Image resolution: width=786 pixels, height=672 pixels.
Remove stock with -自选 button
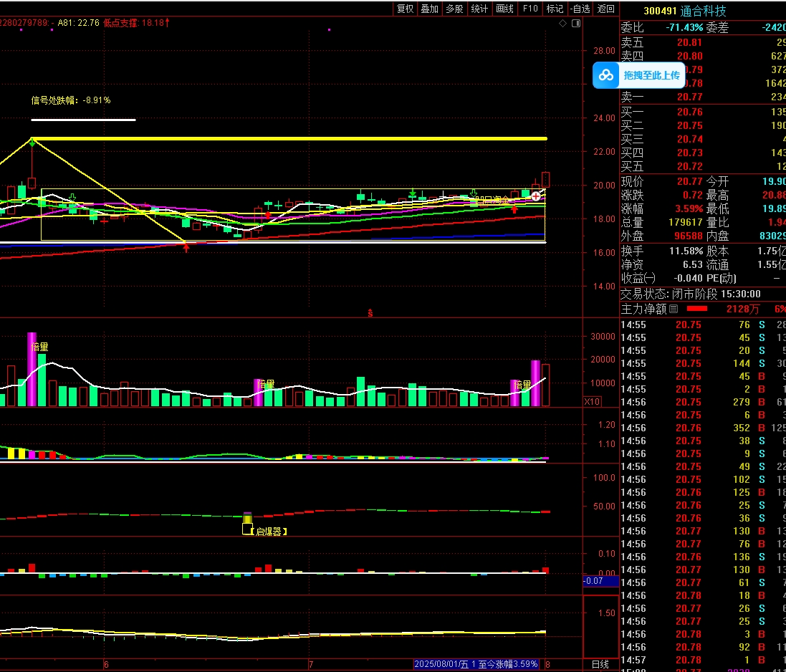click(x=580, y=9)
